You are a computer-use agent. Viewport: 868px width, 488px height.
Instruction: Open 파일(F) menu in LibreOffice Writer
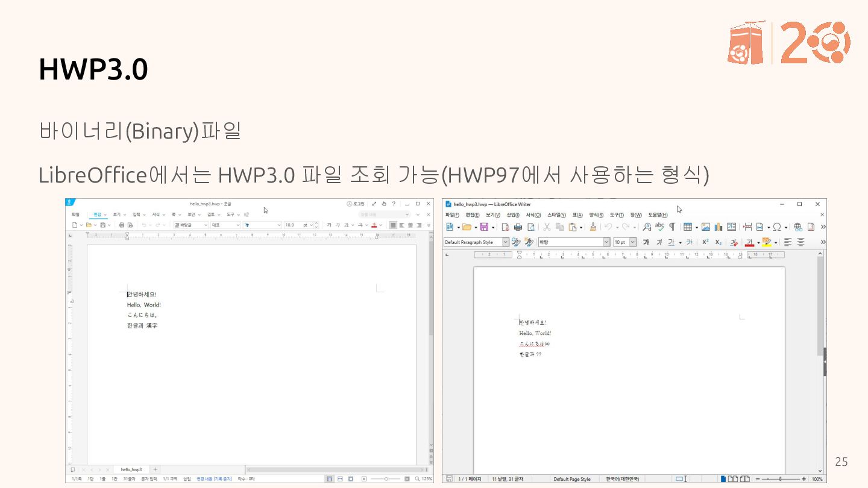(x=451, y=215)
